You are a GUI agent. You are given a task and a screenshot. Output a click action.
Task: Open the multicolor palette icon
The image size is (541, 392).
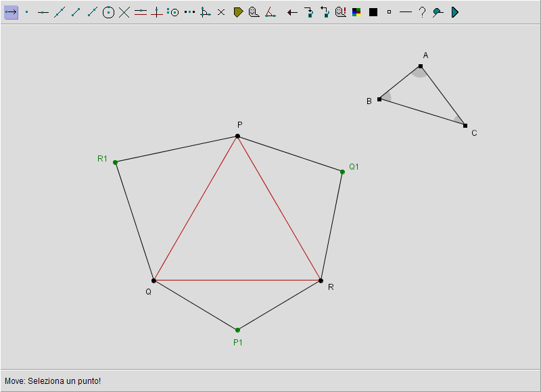[357, 12]
